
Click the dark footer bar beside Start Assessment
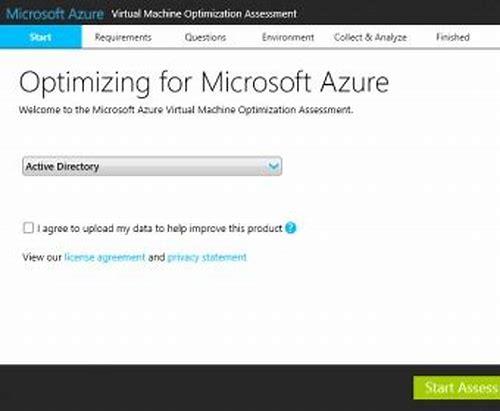[x=207, y=388]
